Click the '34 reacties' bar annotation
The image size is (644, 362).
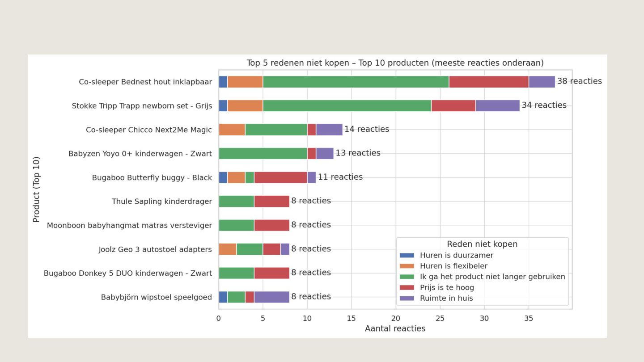544,105
